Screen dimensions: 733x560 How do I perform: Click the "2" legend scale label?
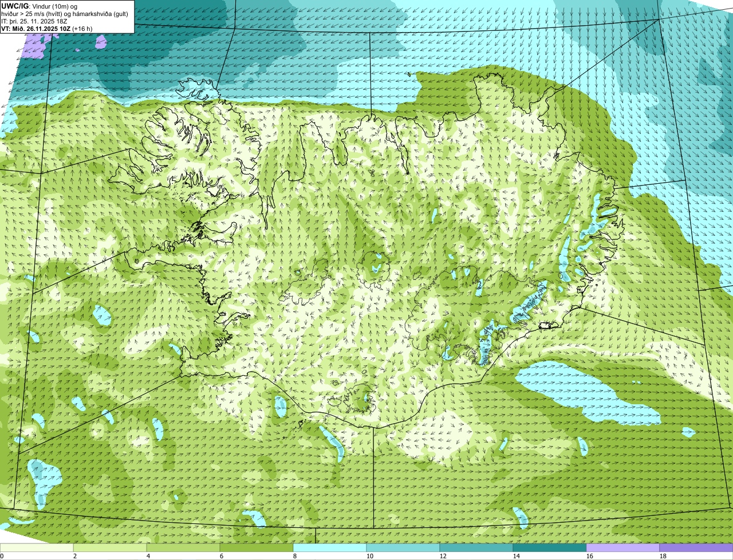[x=74, y=556]
